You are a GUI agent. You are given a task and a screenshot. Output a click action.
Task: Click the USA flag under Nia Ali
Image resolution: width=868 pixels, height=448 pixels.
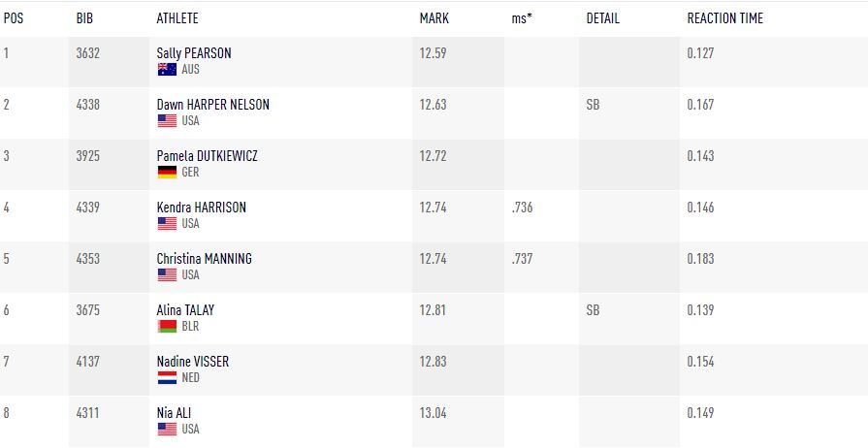click(167, 430)
